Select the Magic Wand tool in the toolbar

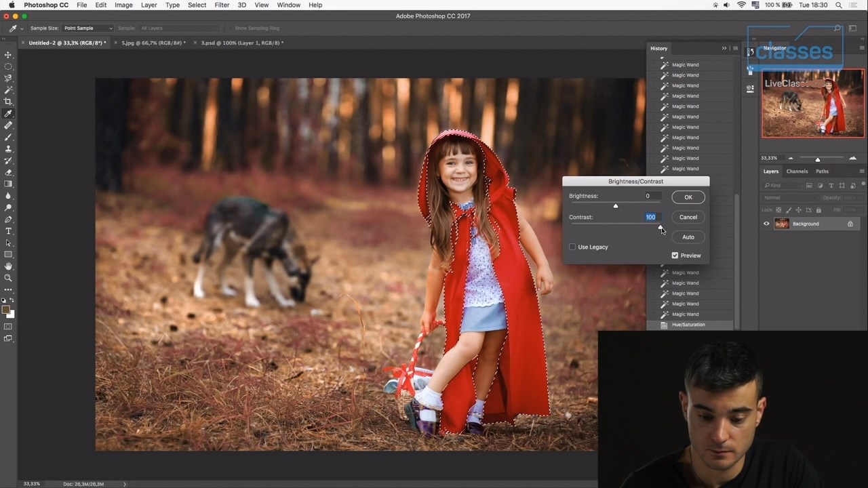click(x=8, y=89)
